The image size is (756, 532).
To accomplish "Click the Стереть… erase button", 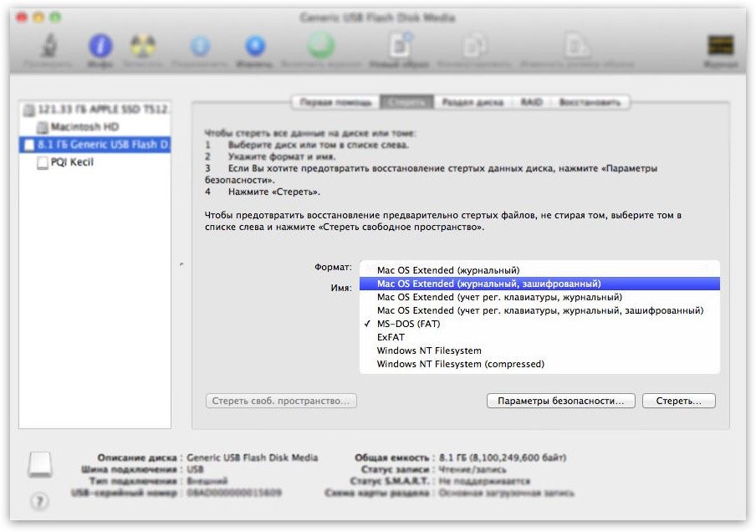I will pos(679,401).
